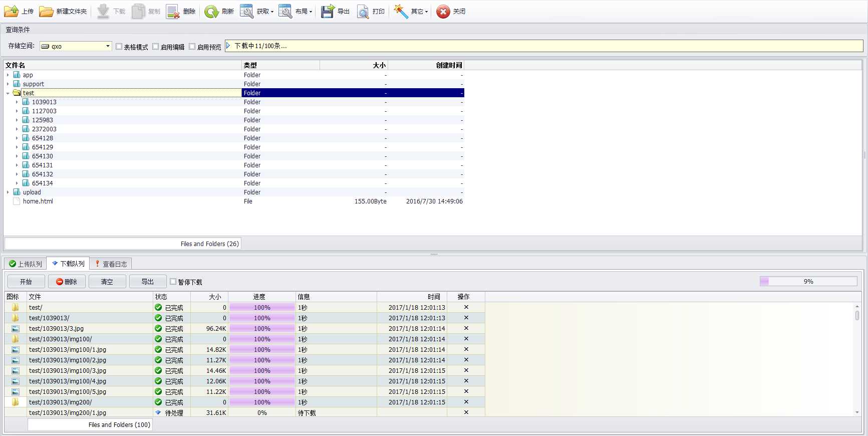Screen dimensions: 868x436
Task: Click the Upload (上传) toolbar icon
Action: pyautogui.click(x=11, y=11)
